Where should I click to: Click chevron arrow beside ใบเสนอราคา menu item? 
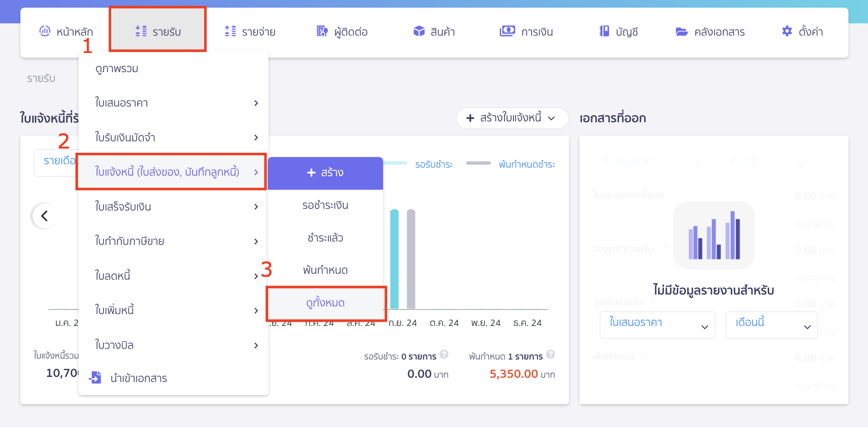click(x=256, y=103)
